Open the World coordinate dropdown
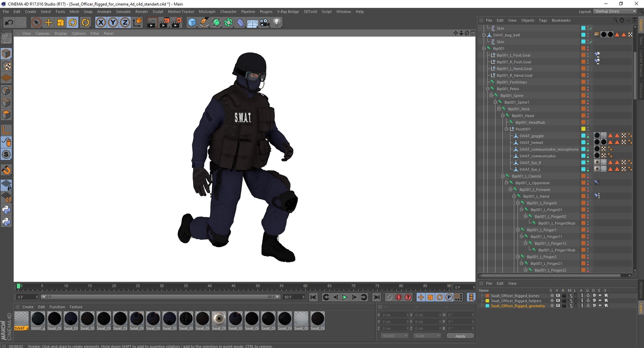Screen dimensions: 644x348 tap(395, 336)
